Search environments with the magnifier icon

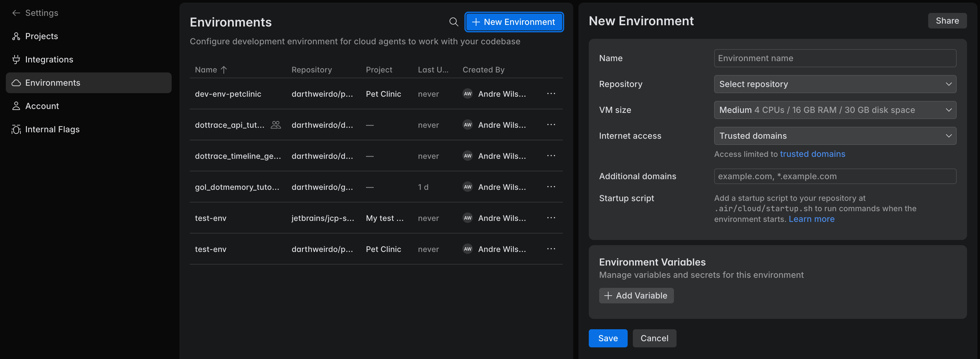pos(453,22)
